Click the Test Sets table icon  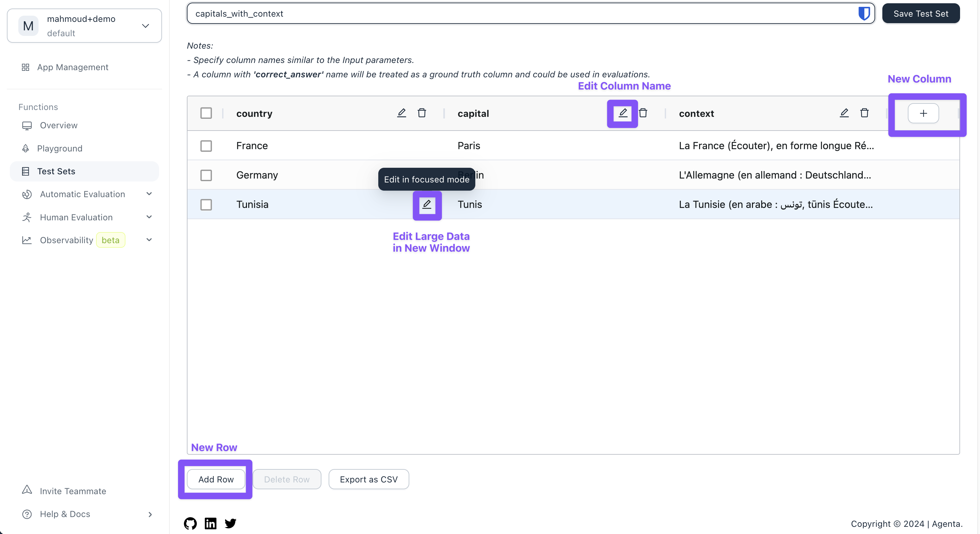(25, 171)
